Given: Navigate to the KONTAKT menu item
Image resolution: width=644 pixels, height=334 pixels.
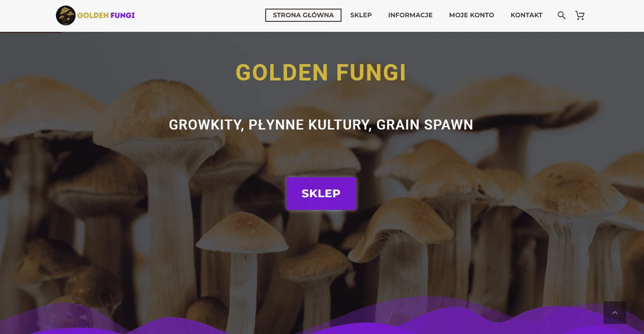Looking at the screenshot, I should (x=526, y=15).
